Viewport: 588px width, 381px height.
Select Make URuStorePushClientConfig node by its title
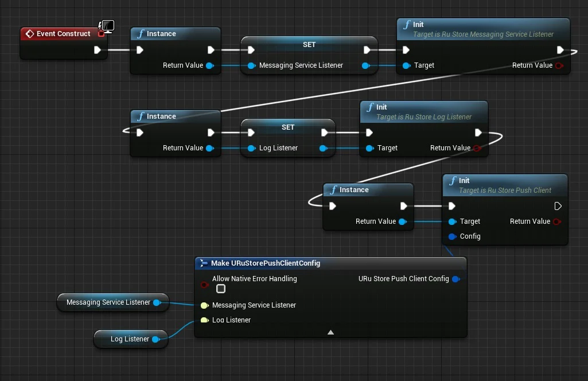point(266,263)
